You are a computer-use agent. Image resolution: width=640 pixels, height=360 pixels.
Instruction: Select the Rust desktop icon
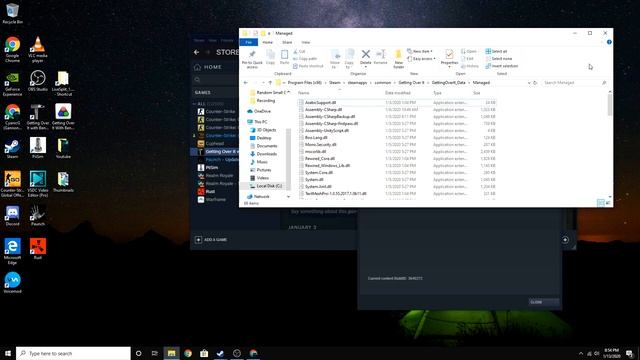[x=38, y=249]
